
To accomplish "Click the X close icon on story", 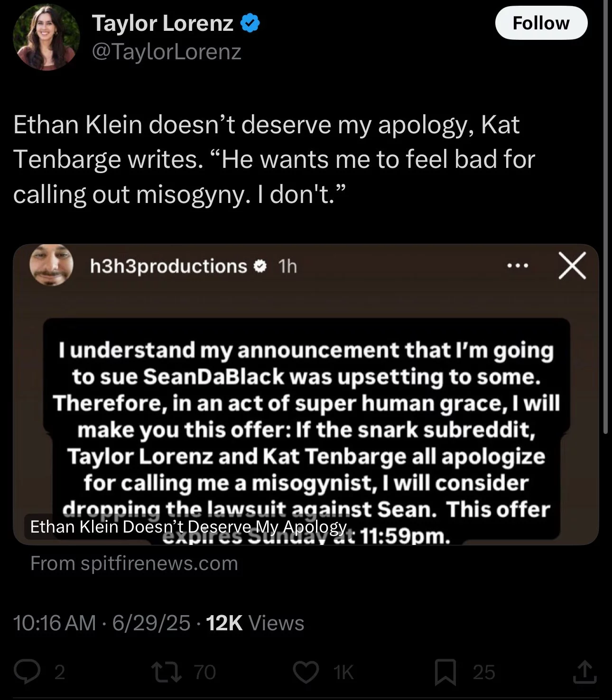I will [572, 266].
